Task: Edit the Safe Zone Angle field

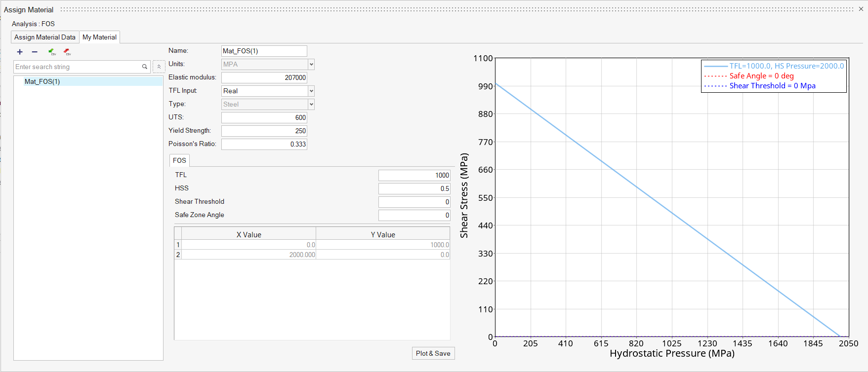Action: pos(414,215)
